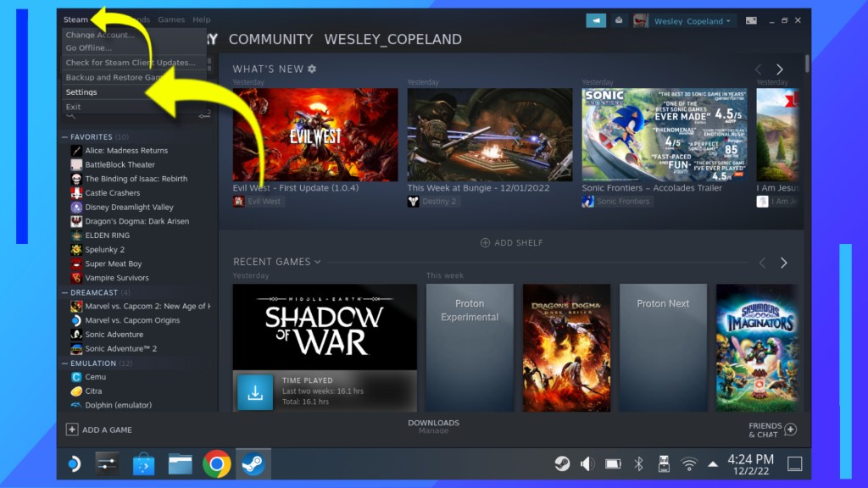Select Super Meat Boy entry
Screen dimensions: 868x488
tap(113, 263)
